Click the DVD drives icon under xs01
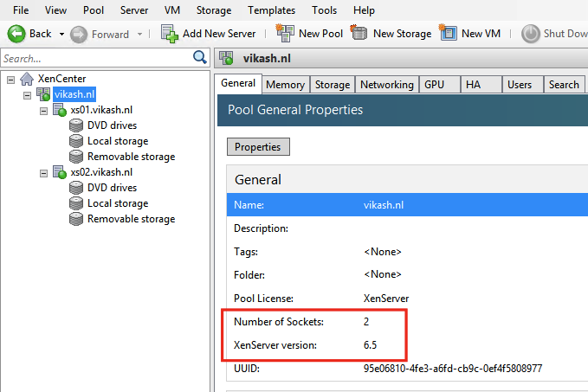This screenshot has width=588, height=392. [76, 125]
